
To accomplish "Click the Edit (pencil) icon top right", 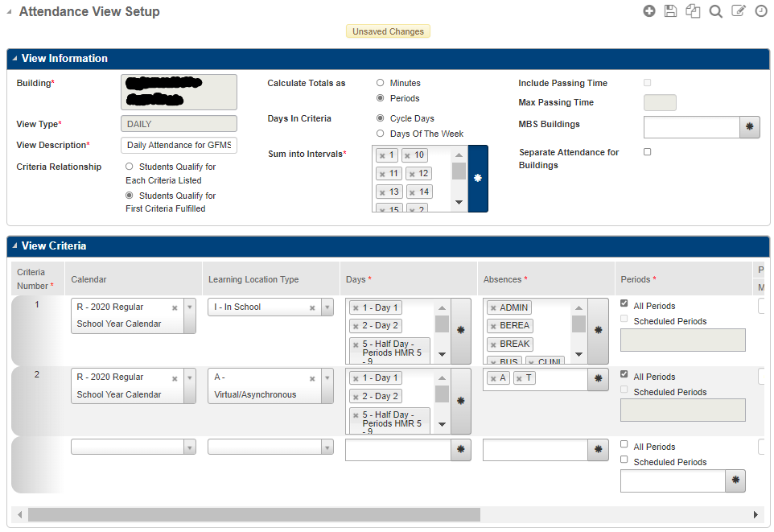I will click(x=739, y=11).
